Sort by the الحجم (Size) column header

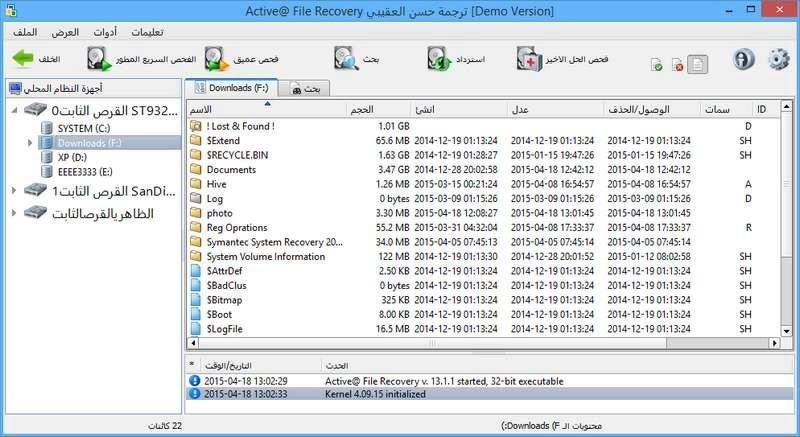tap(379, 109)
